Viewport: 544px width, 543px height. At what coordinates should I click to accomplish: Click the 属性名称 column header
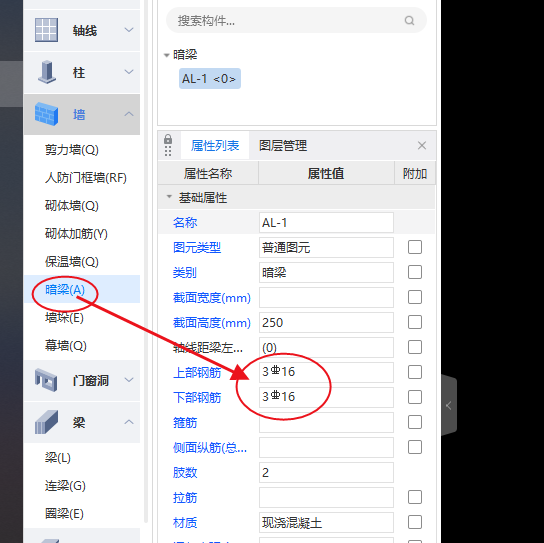pos(208,173)
